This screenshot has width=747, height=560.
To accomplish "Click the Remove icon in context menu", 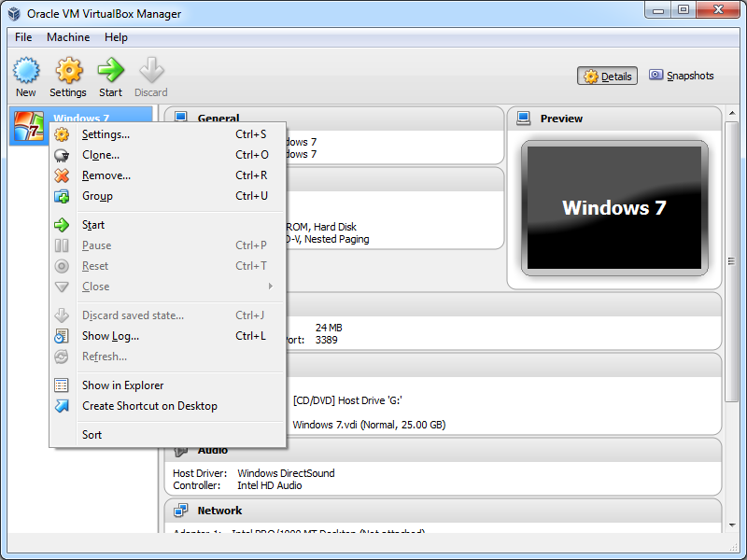I will point(62,175).
